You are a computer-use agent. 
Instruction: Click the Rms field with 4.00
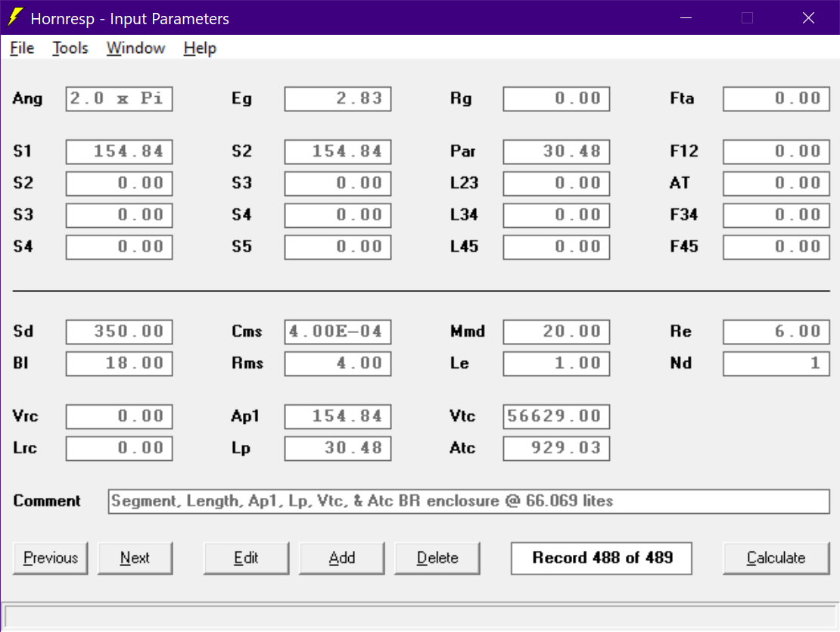(x=338, y=363)
